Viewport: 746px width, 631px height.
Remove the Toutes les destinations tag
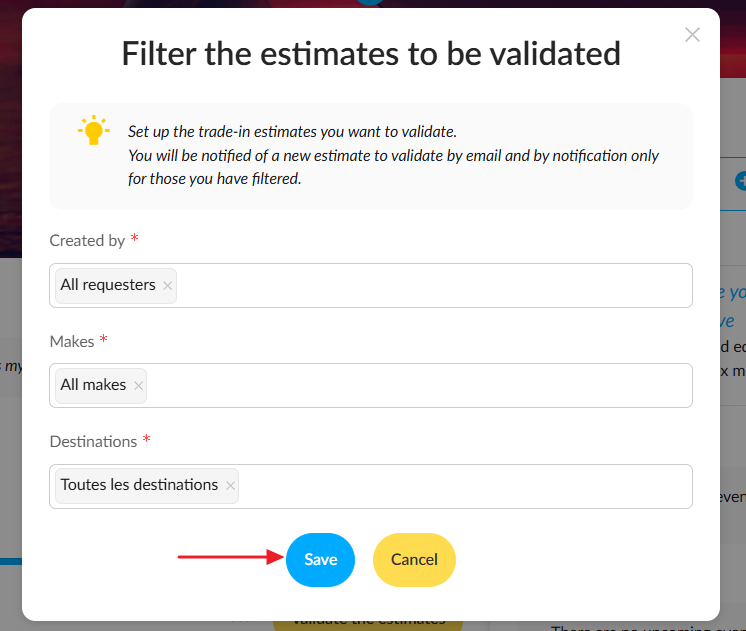coord(230,486)
